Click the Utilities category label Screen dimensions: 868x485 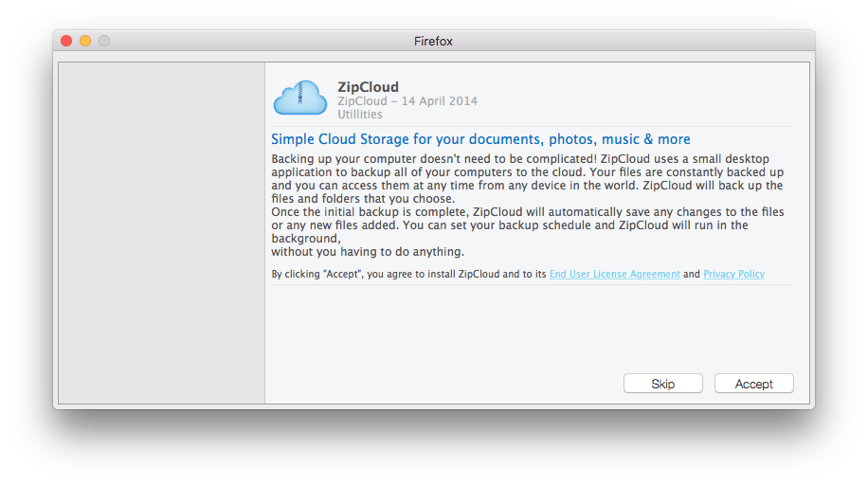[360, 115]
